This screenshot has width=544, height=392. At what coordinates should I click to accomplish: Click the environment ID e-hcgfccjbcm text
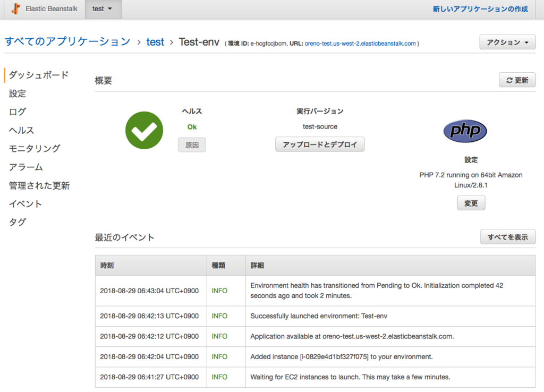pyautogui.click(x=268, y=44)
